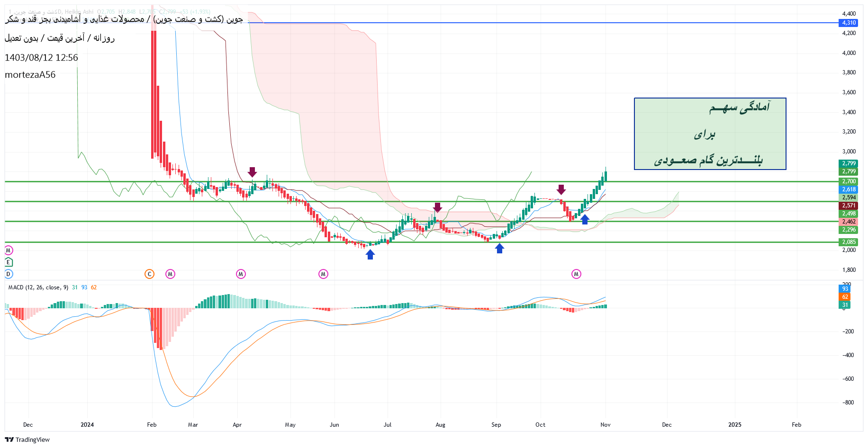The image size is (868, 448).
Task: Click the green 31 value in MACD legend
Action: (x=75, y=287)
